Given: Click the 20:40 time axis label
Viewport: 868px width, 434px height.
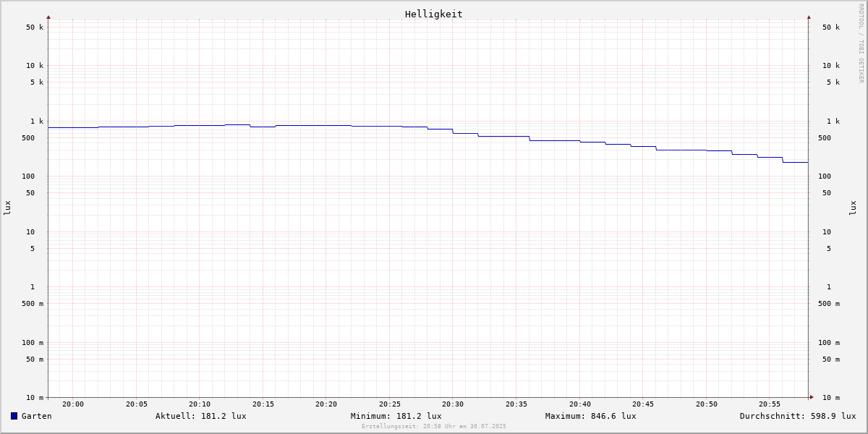Looking at the screenshot, I should point(580,404).
